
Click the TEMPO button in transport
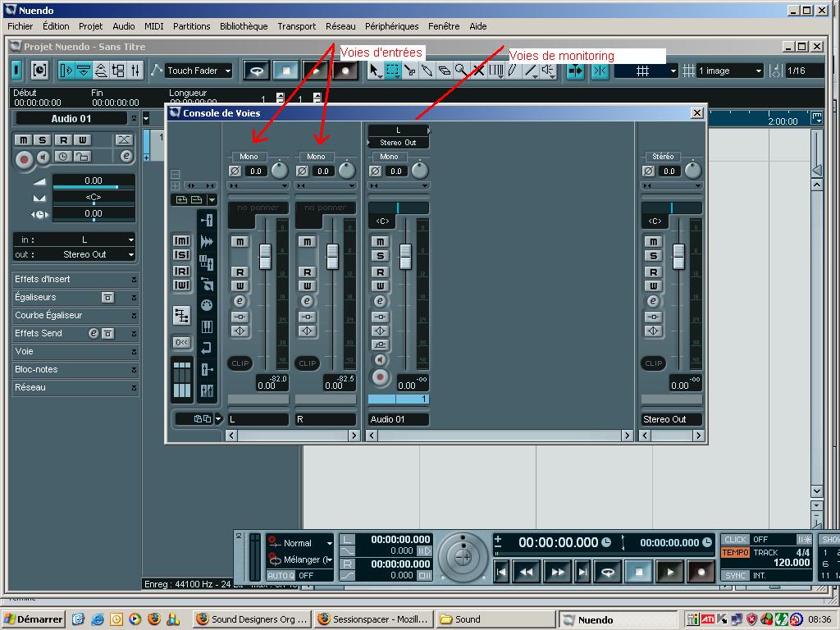click(735, 552)
